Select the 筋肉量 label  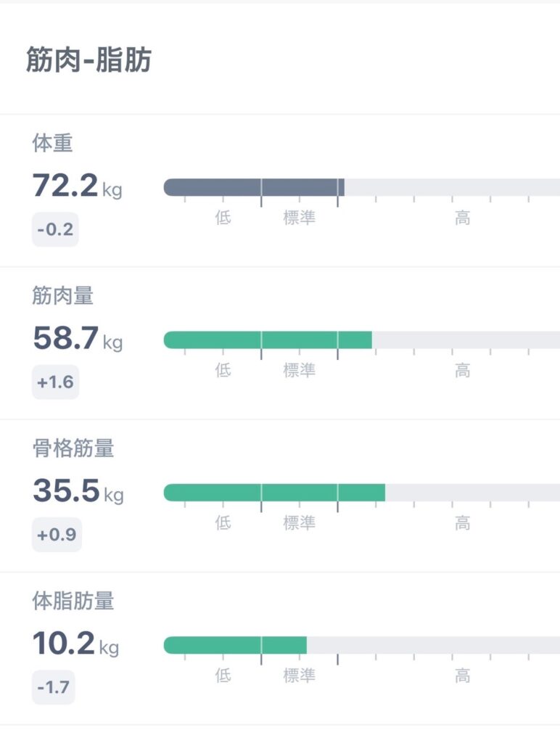click(x=62, y=295)
